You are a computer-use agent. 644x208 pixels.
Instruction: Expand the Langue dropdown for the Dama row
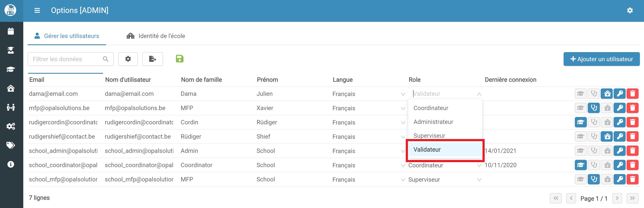[403, 94]
